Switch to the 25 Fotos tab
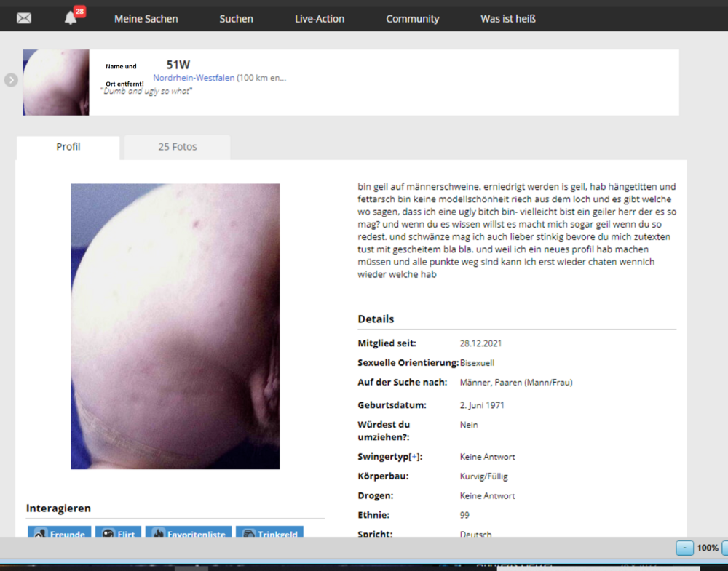Viewport: 728px width, 571px height. [178, 147]
